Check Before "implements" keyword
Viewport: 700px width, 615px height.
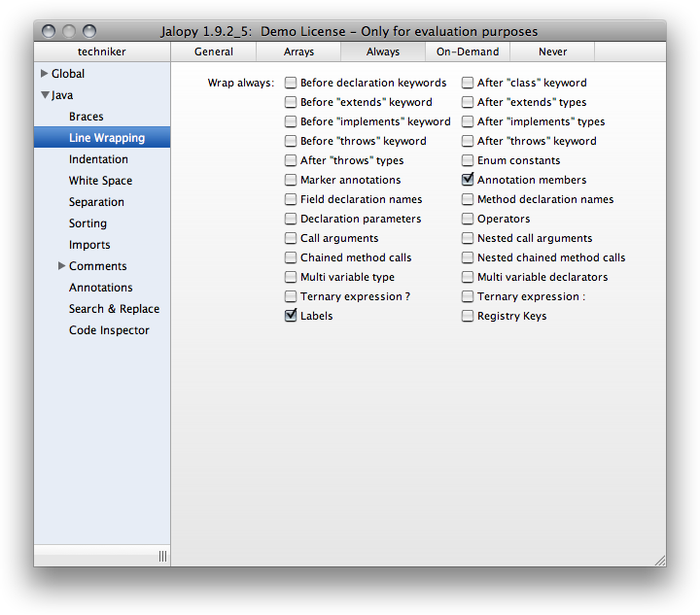pyautogui.click(x=291, y=121)
